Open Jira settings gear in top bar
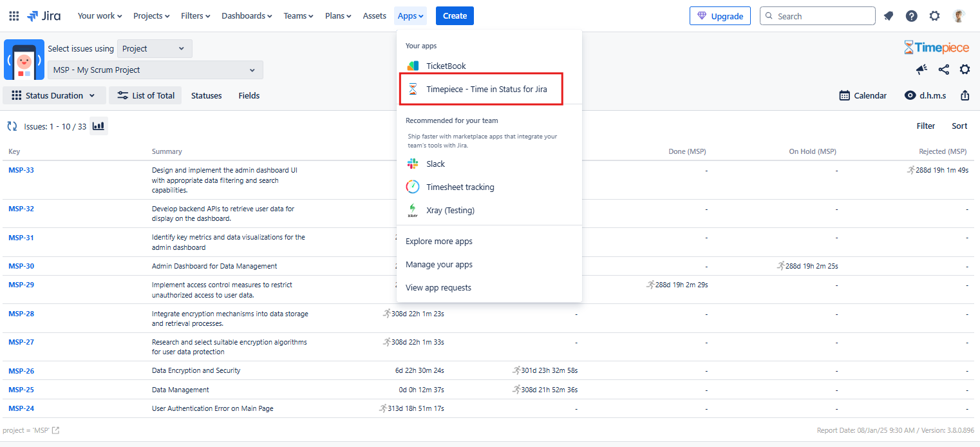Viewport: 980px width, 447px height. coord(934,16)
